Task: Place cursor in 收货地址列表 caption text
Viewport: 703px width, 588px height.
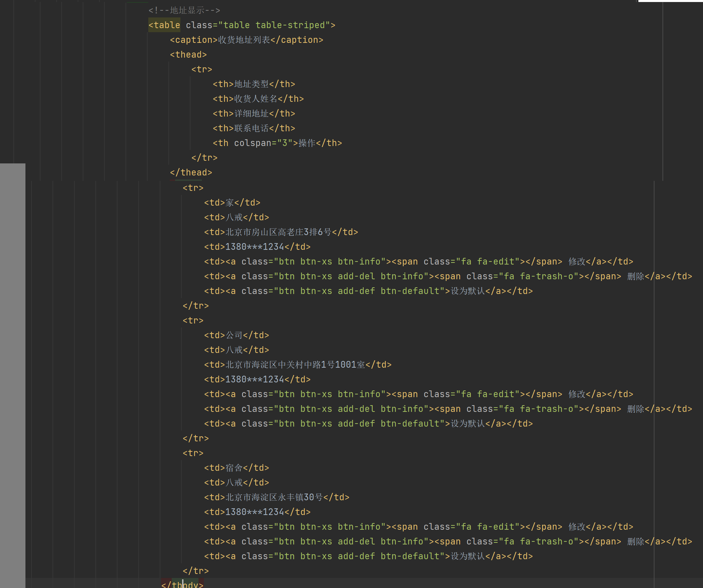Action: pos(244,40)
